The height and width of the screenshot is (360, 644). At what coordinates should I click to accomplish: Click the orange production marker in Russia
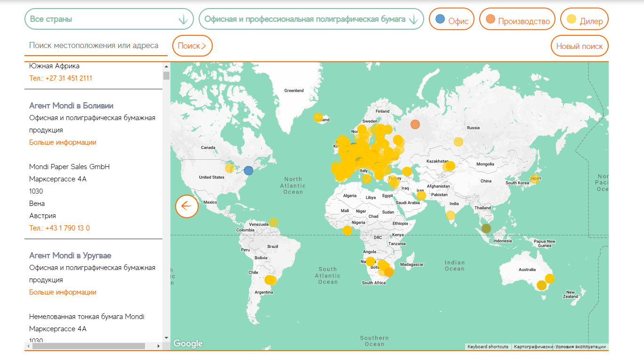click(415, 124)
